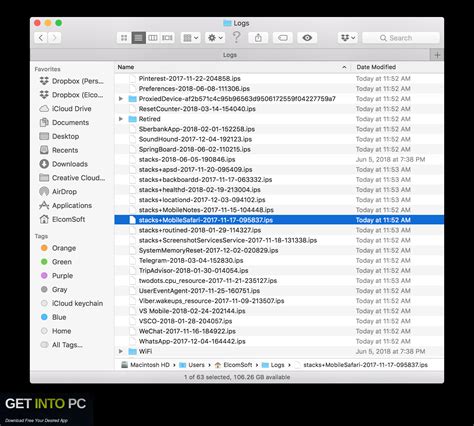The image size is (474, 426).
Task: Go back with the left arrow button
Action: (x=41, y=38)
